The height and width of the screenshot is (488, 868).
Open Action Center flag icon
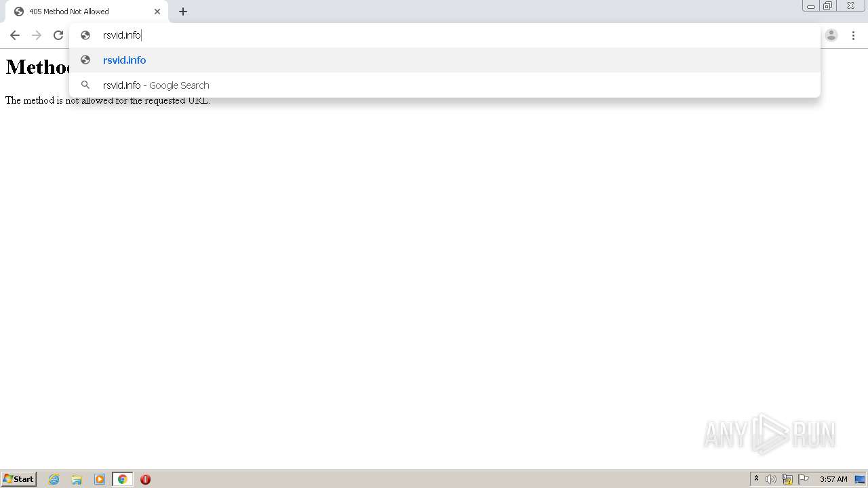coord(804,479)
